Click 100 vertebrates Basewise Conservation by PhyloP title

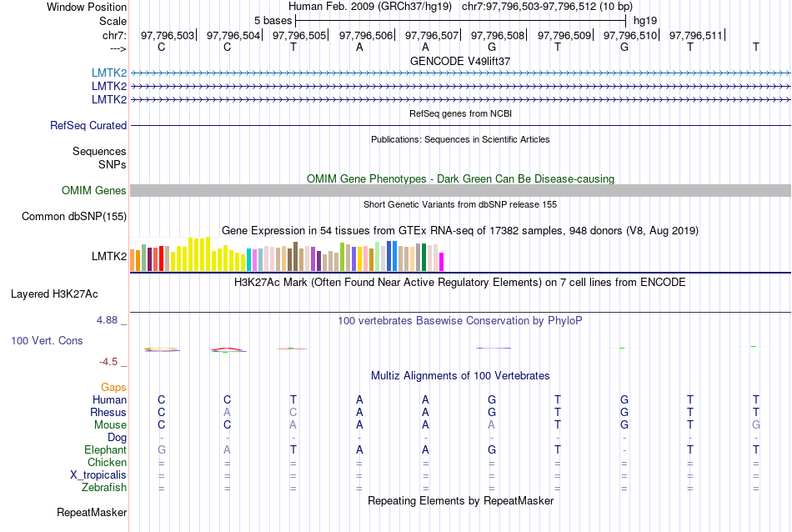click(460, 321)
